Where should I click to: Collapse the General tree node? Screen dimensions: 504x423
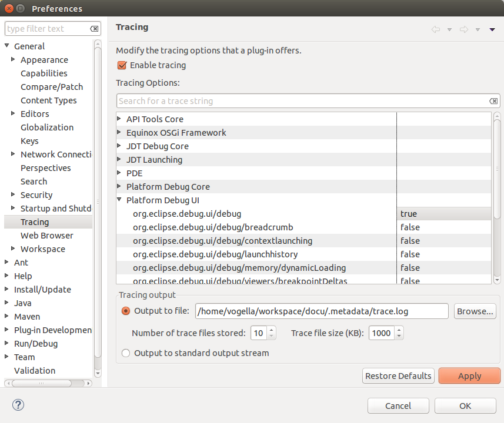(6, 46)
